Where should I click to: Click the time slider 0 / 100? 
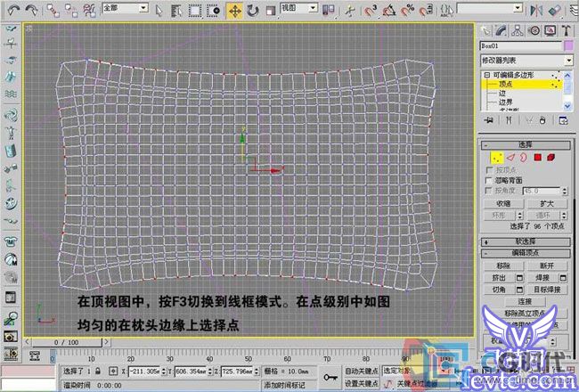(66, 342)
